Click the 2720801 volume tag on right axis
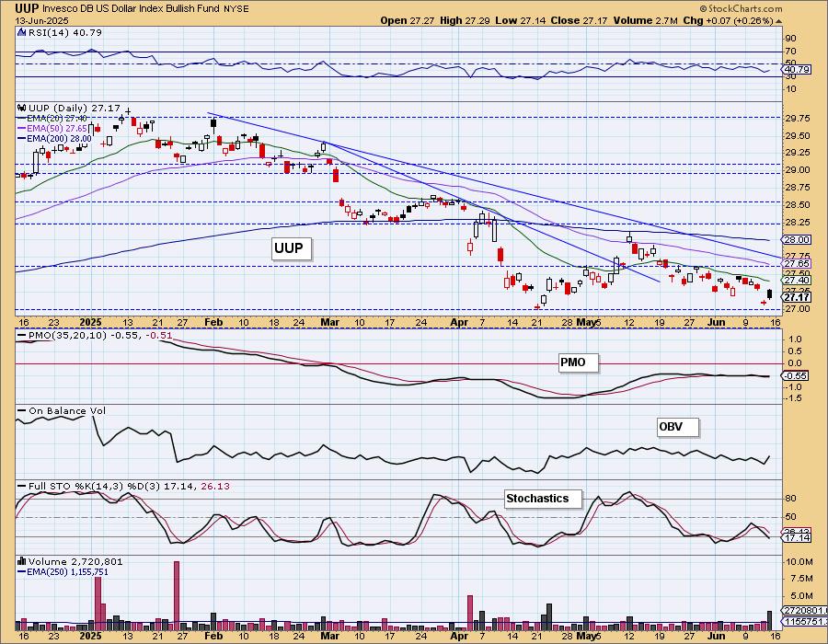The image size is (828, 644). click(805, 610)
